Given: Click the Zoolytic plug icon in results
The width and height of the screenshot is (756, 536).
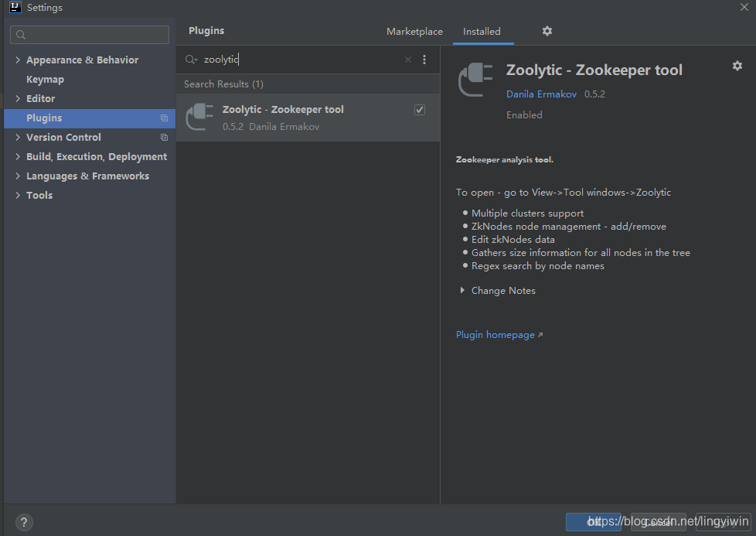Looking at the screenshot, I should tap(199, 117).
